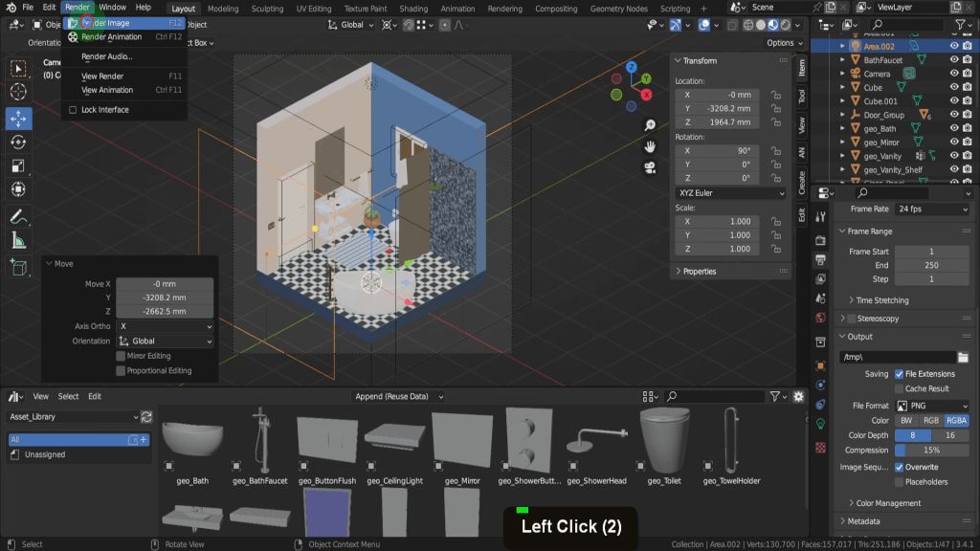The image size is (980, 551).
Task: Click Render Animation in the Render menu
Action: tap(111, 37)
